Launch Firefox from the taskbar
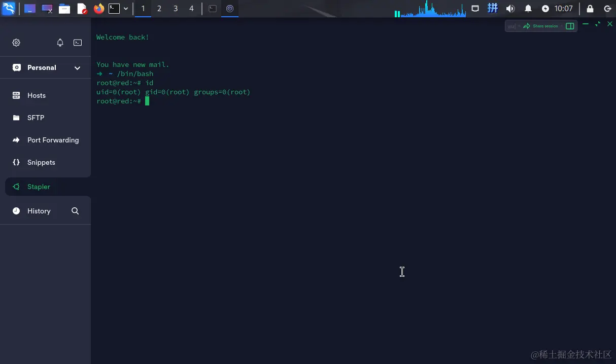 pyautogui.click(x=99, y=9)
